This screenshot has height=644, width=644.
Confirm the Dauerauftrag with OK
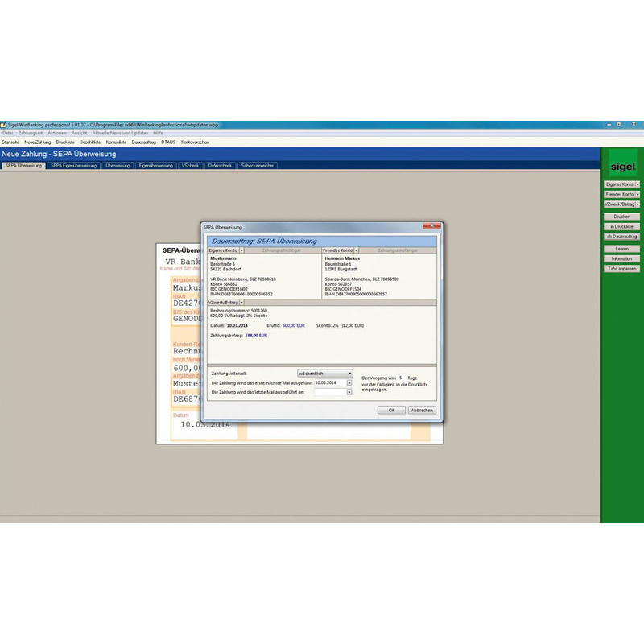click(391, 409)
